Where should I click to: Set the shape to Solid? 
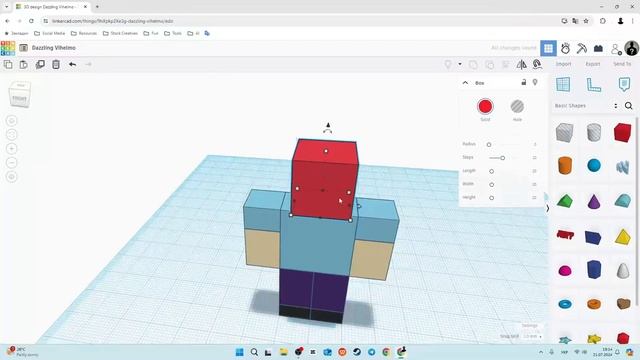point(485,107)
